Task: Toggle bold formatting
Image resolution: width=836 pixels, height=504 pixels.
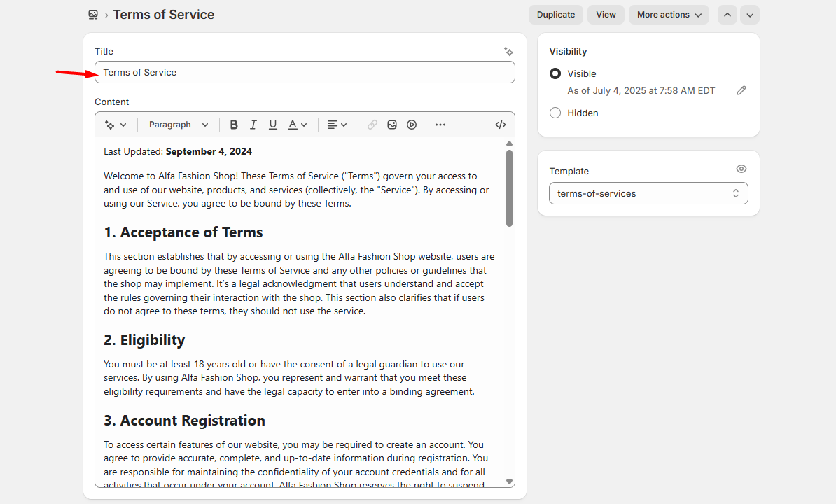Action: [234, 125]
